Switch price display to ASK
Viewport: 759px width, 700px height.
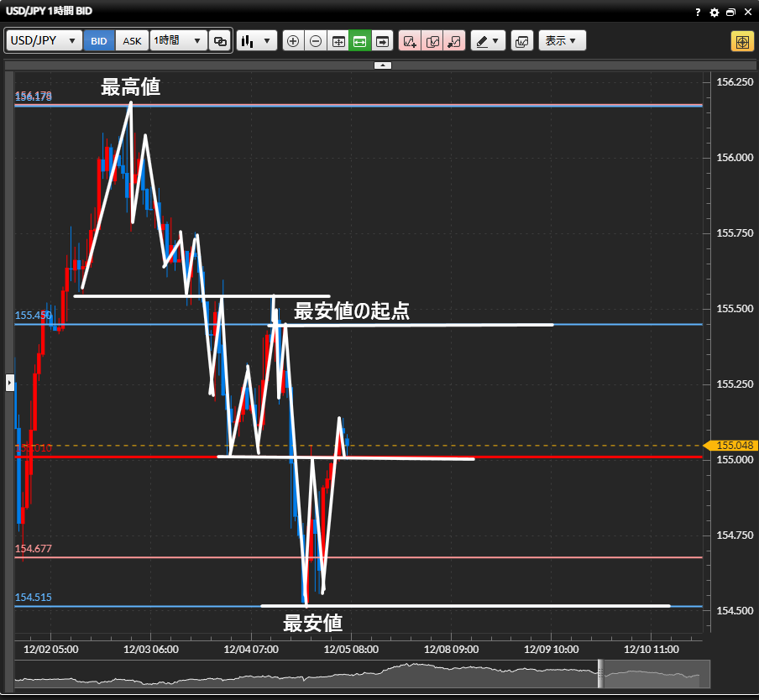133,40
